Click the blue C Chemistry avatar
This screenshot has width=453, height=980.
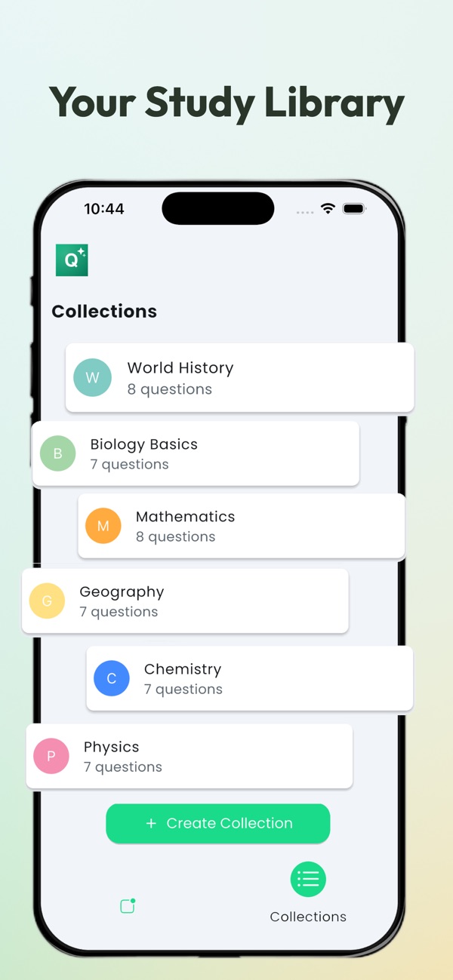tap(112, 678)
